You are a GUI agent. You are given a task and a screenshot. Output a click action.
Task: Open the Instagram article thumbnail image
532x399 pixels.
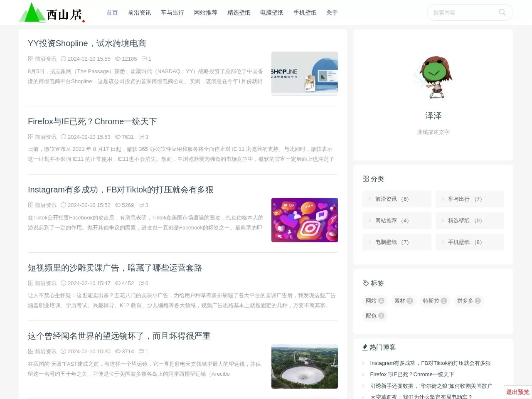click(304, 220)
